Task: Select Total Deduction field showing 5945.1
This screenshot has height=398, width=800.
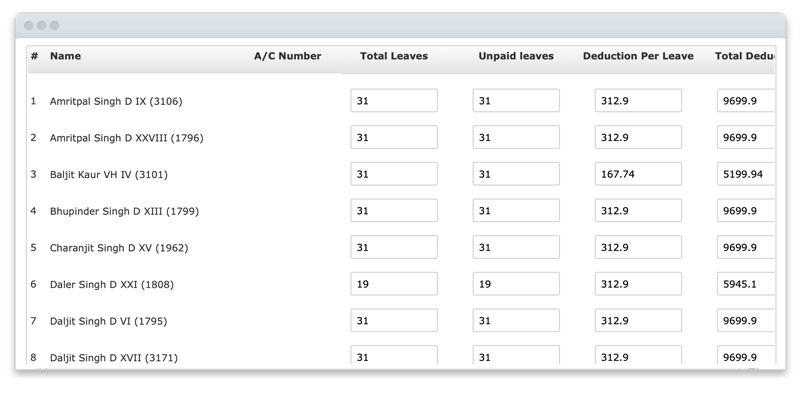Action: 746,284
